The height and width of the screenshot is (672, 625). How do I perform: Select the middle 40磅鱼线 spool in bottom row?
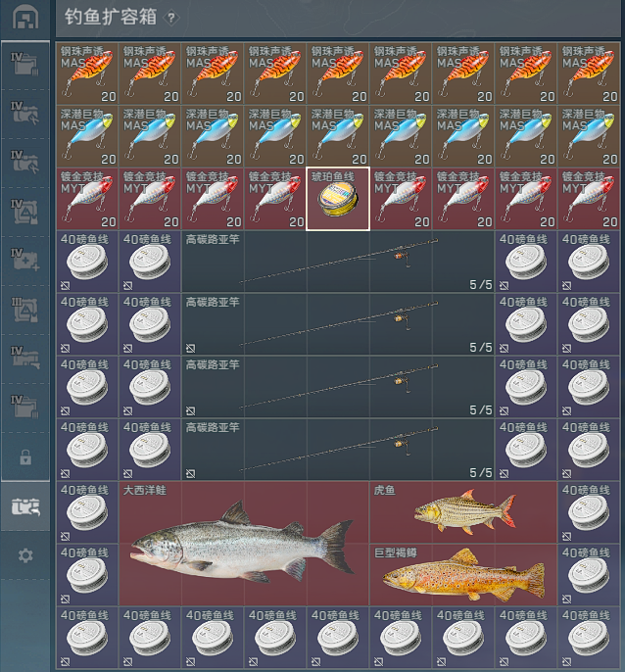pos(338,638)
